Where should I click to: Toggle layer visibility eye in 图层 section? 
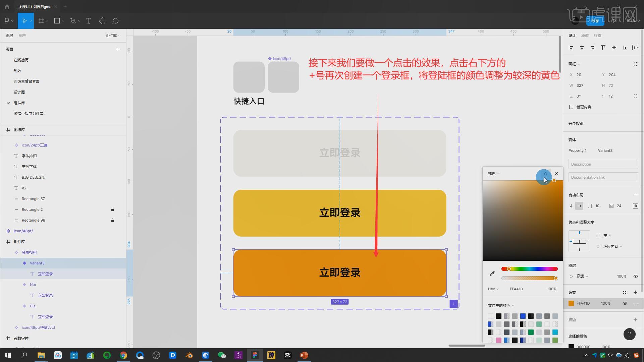pyautogui.click(x=635, y=276)
